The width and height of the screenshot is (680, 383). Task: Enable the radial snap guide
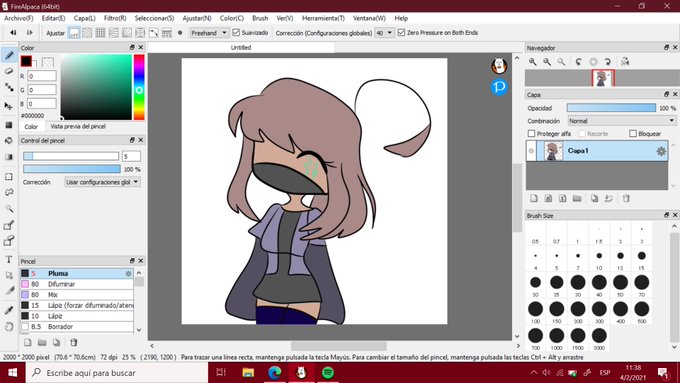coord(127,33)
